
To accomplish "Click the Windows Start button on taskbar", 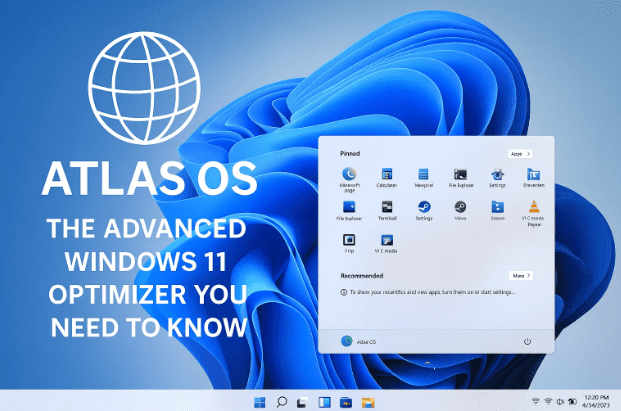I will pos(260,403).
